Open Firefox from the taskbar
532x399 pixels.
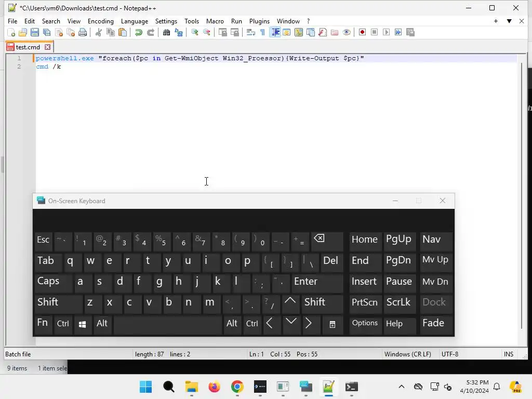click(x=215, y=387)
